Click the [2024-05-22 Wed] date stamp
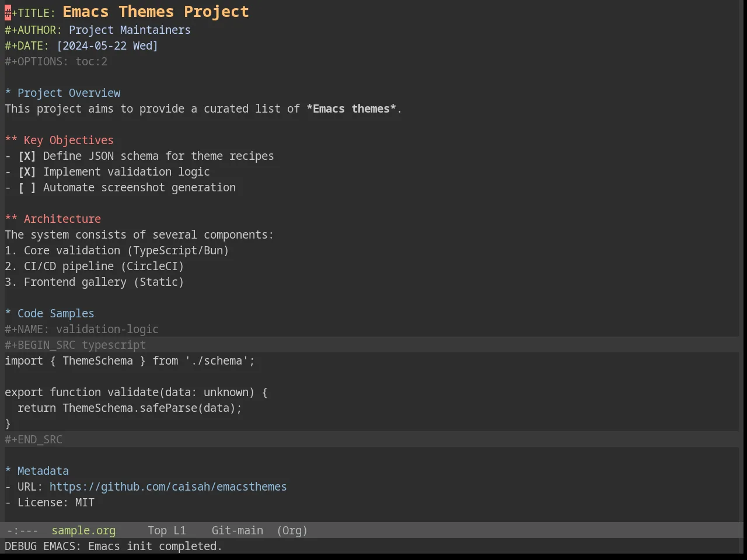747x560 pixels. click(107, 45)
